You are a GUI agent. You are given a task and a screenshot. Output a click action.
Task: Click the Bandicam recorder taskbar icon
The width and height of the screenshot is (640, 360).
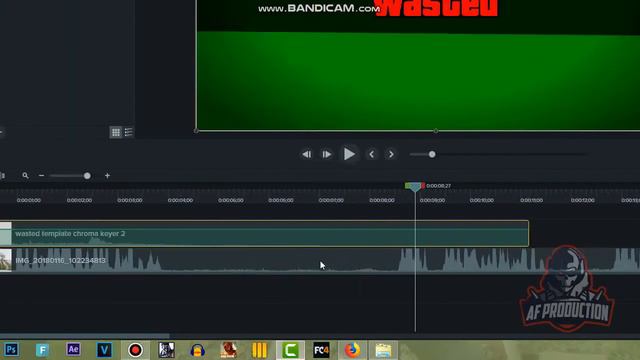(x=135, y=350)
